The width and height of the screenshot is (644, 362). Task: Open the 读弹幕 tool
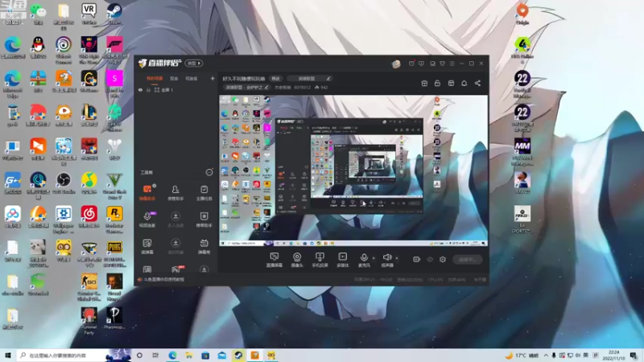click(147, 246)
